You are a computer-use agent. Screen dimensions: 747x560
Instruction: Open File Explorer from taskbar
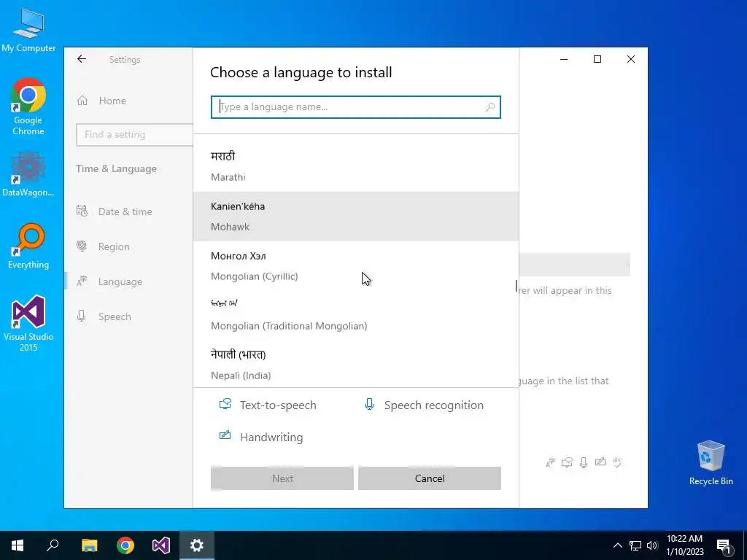coord(89,545)
